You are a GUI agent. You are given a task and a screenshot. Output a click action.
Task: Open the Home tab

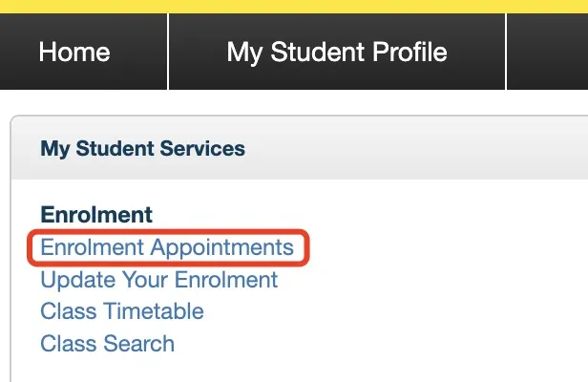(x=74, y=52)
